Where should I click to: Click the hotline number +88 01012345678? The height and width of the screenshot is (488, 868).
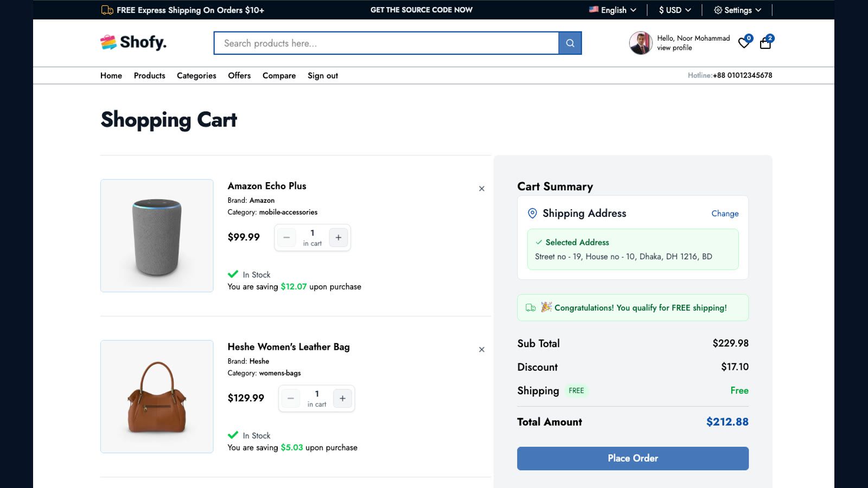click(742, 75)
